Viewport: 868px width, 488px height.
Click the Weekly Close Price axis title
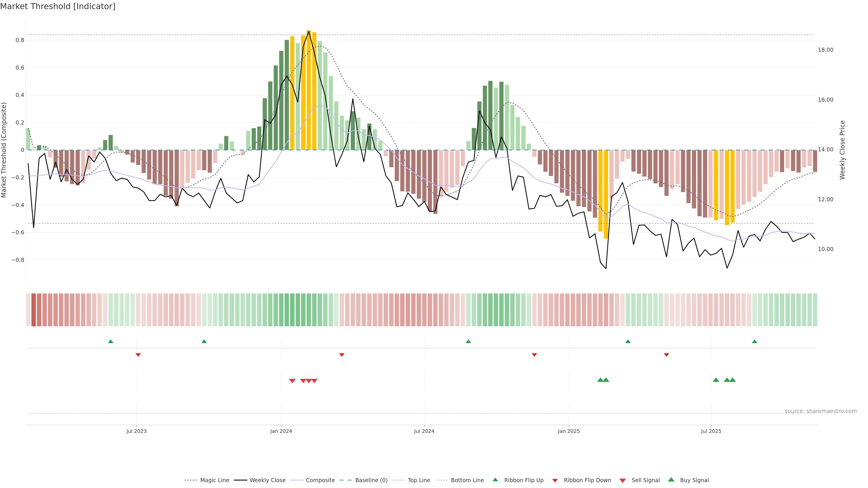coord(842,150)
